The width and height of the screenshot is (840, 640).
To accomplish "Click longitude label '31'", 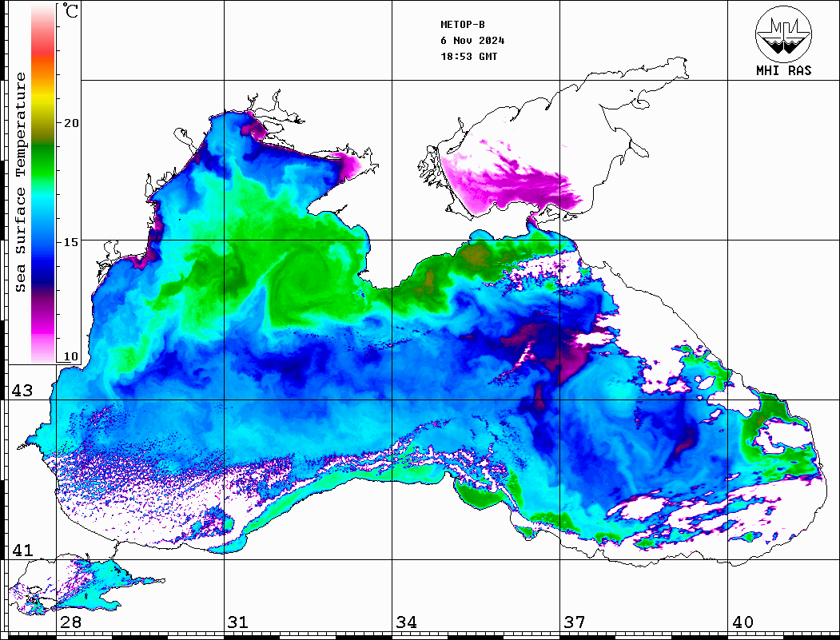I will (x=238, y=622).
